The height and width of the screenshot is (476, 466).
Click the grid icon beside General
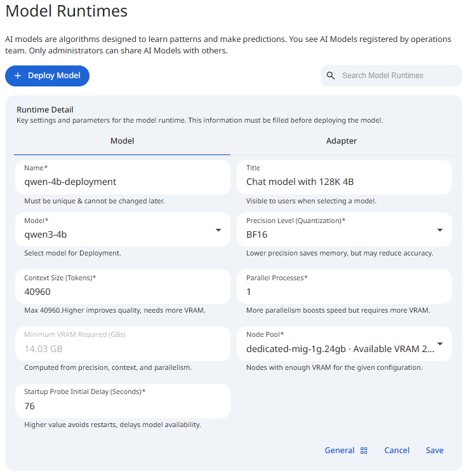364,451
